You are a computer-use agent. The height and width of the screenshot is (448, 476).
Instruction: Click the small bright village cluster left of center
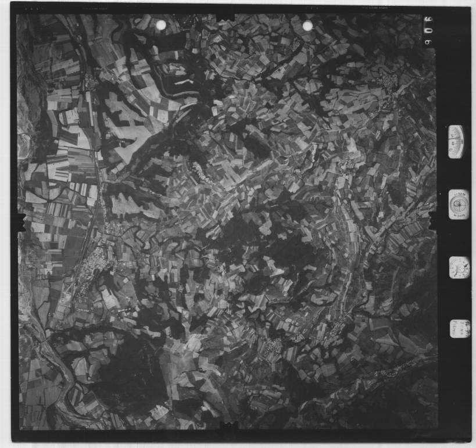click(198, 171)
